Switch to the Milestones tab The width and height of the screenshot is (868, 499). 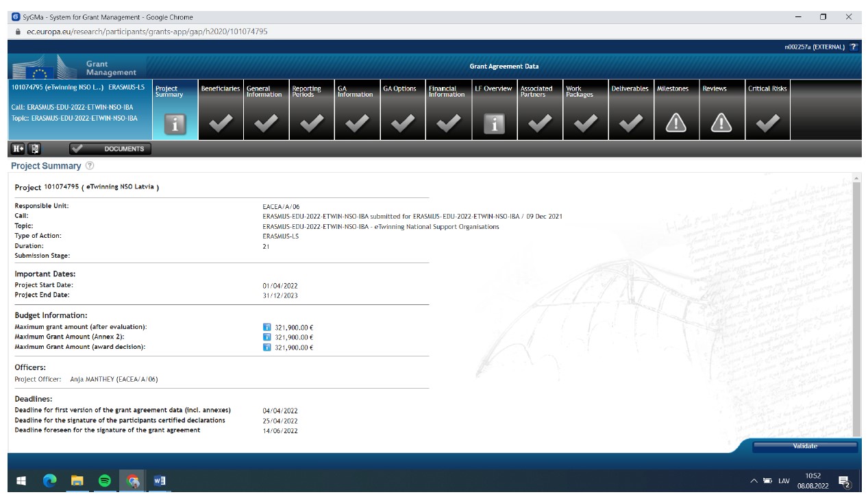[x=675, y=109]
